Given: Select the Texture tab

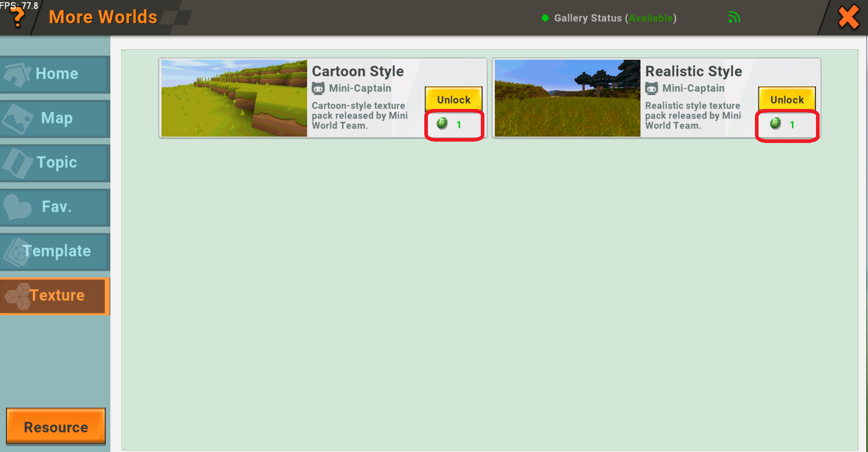Looking at the screenshot, I should 55,296.
